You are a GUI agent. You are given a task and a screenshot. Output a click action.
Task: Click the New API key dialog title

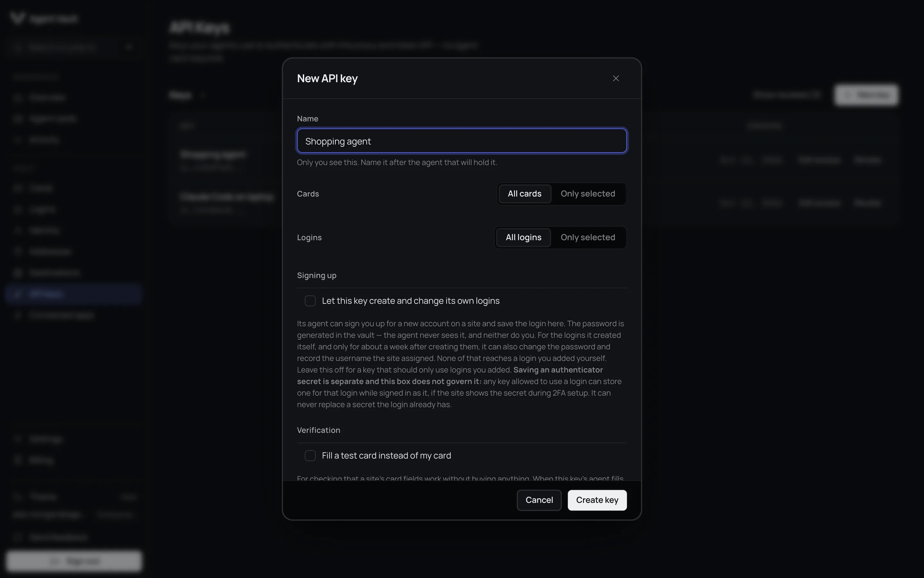(x=327, y=78)
